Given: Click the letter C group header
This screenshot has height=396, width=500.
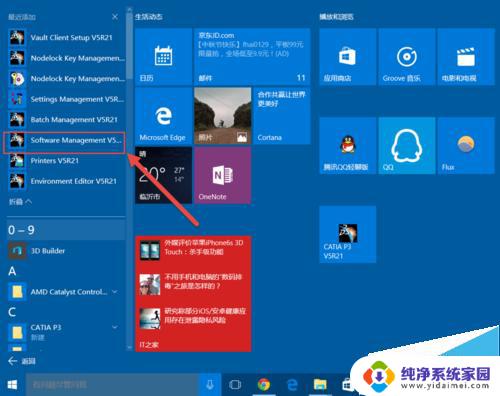Looking at the screenshot, I should pyautogui.click(x=12, y=312).
